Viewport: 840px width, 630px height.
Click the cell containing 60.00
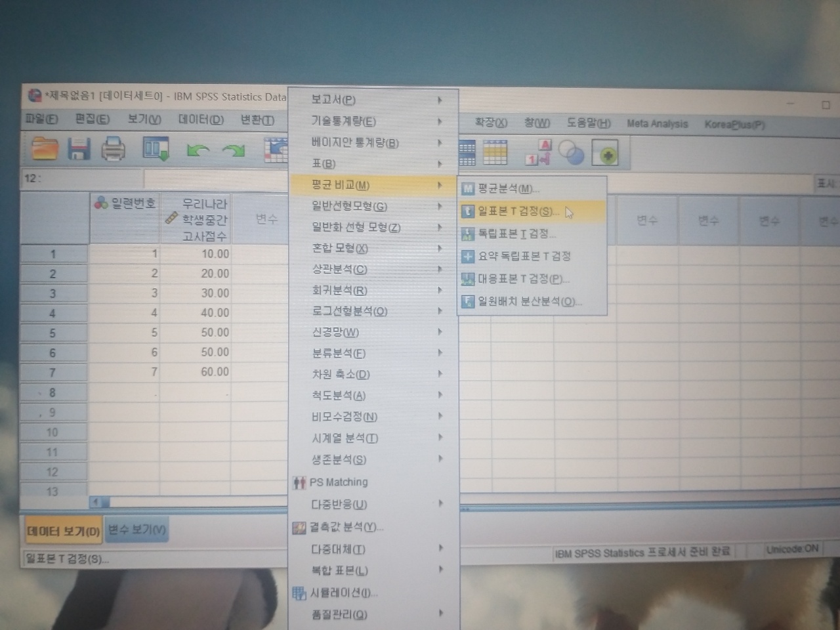196,372
